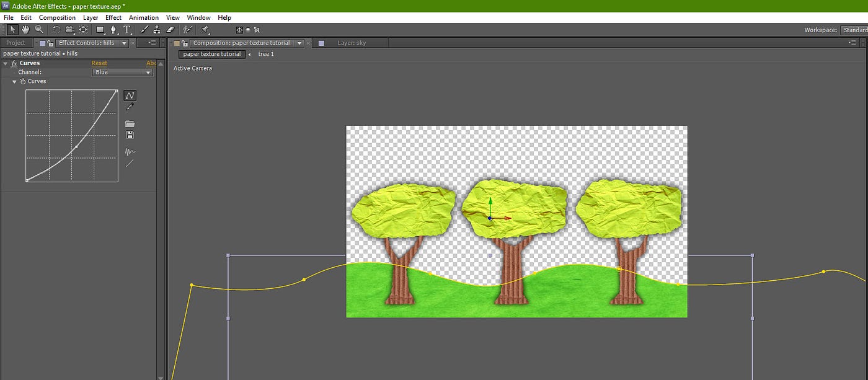
Task: Reset curve to straight line icon
Action: coord(130,164)
